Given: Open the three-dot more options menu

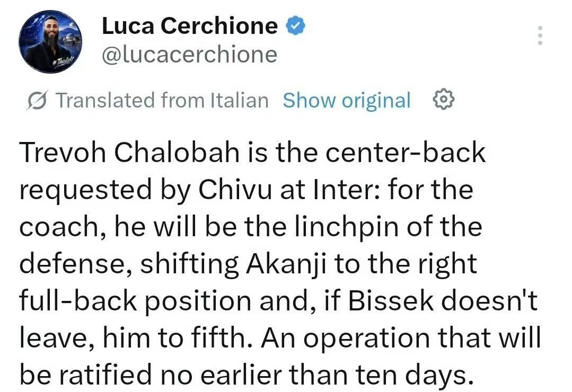Looking at the screenshot, I should point(540,35).
